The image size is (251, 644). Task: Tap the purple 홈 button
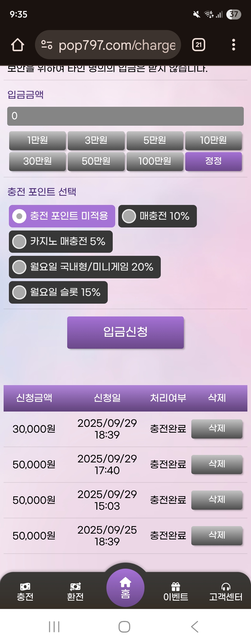(x=125, y=588)
